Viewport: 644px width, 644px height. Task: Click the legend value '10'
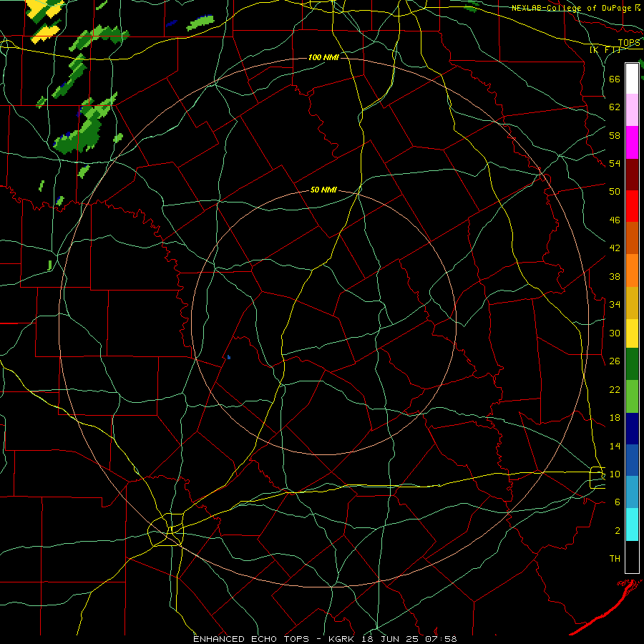tap(615, 474)
